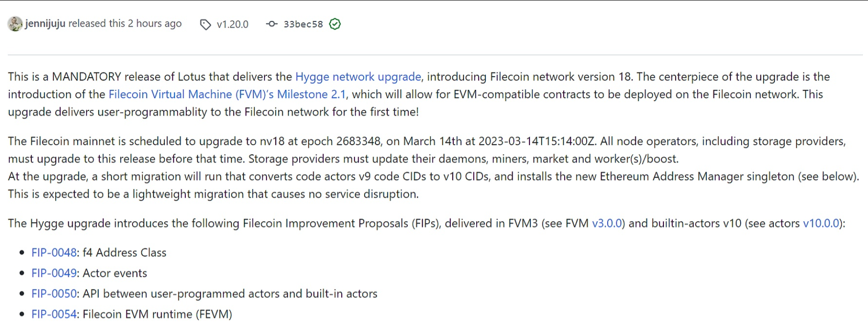This screenshot has height=326, width=868.
Task: Click the green verified signature badge
Action: [x=335, y=24]
